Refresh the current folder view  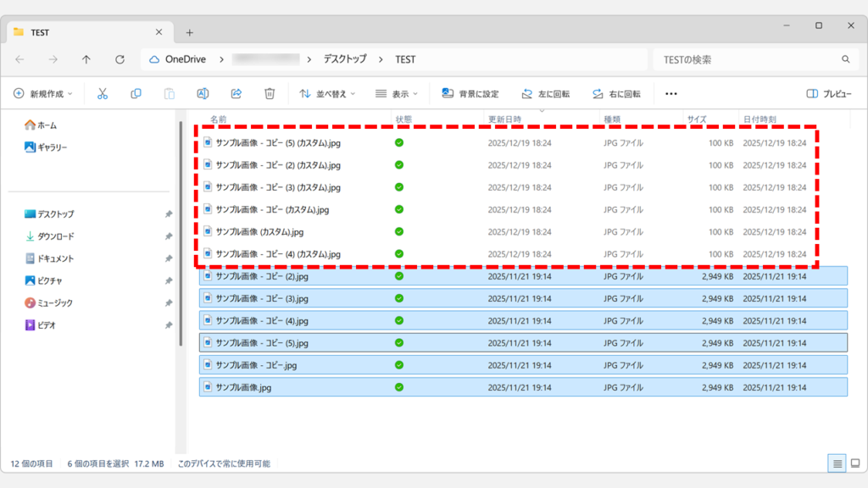[120, 59]
